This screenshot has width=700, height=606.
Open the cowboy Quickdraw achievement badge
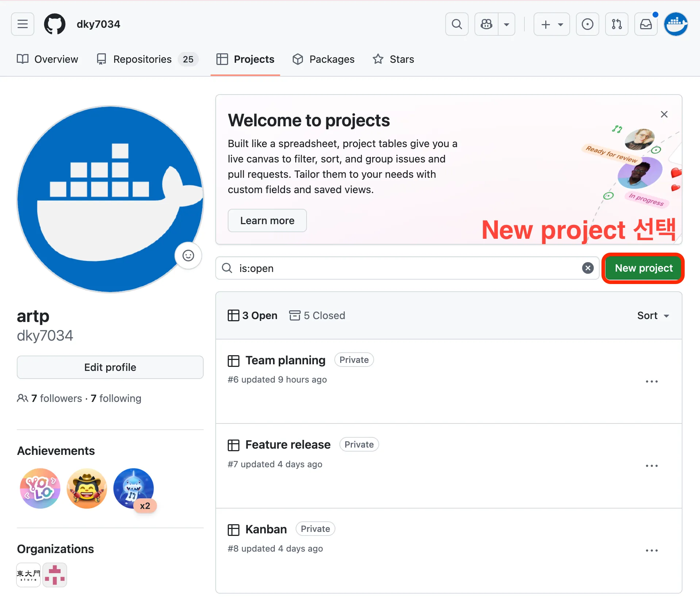[x=87, y=488]
